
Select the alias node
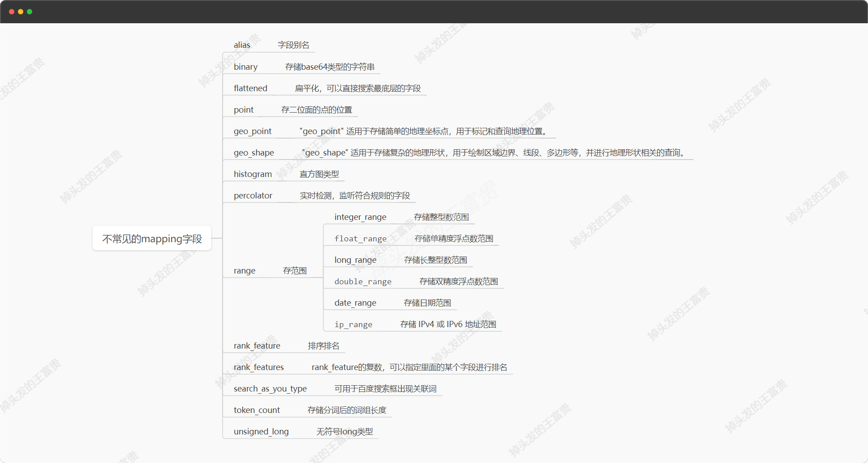(x=242, y=45)
